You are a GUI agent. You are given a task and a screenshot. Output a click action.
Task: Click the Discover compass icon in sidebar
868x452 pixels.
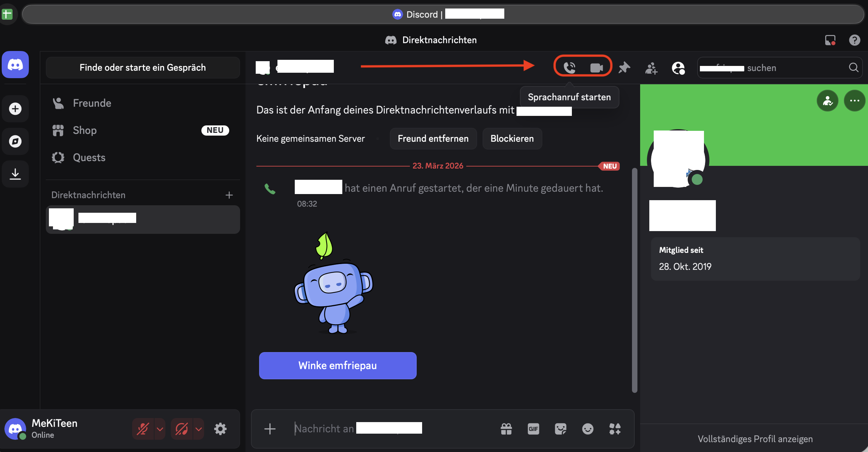[15, 141]
